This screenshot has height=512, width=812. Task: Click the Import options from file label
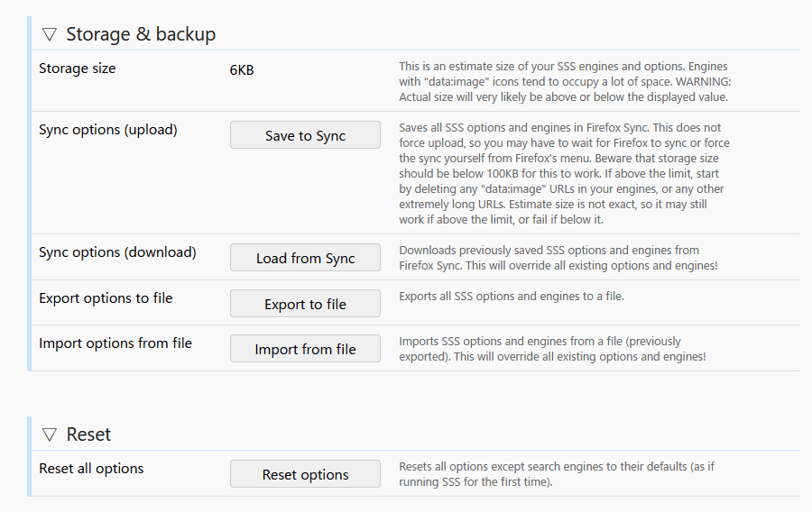pos(115,343)
